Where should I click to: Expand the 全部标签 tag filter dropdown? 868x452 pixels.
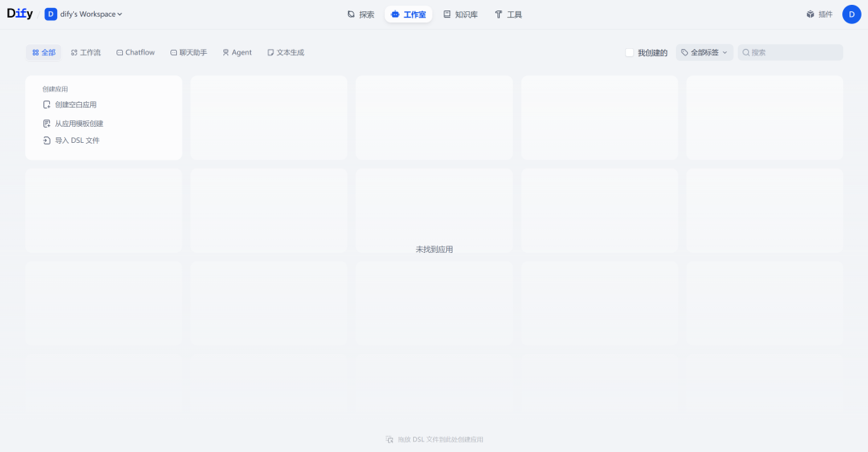pos(704,52)
